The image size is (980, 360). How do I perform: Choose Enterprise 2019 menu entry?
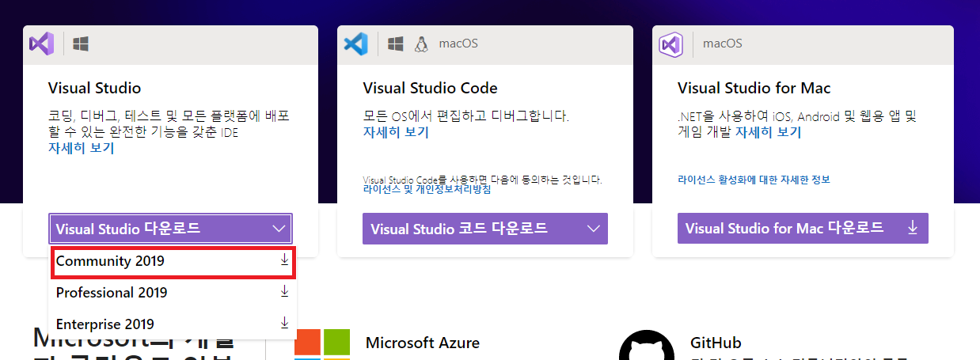[x=173, y=324]
